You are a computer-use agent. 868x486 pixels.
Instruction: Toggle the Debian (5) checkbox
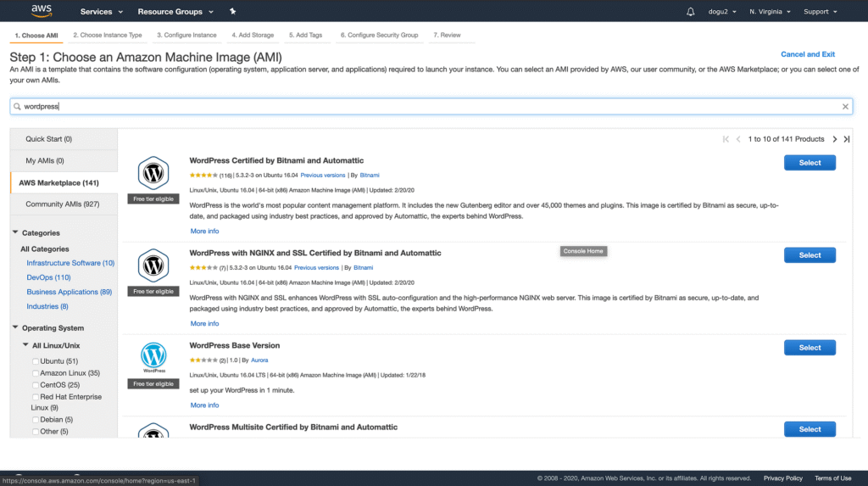point(36,420)
